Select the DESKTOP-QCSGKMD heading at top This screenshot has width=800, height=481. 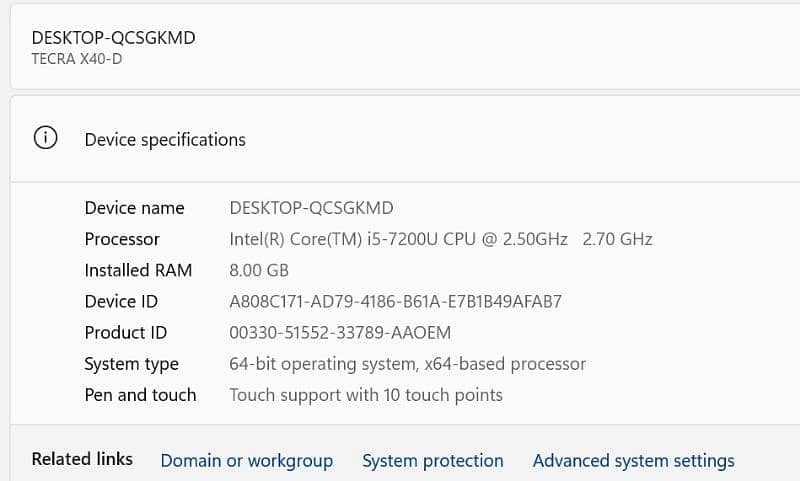[113, 38]
